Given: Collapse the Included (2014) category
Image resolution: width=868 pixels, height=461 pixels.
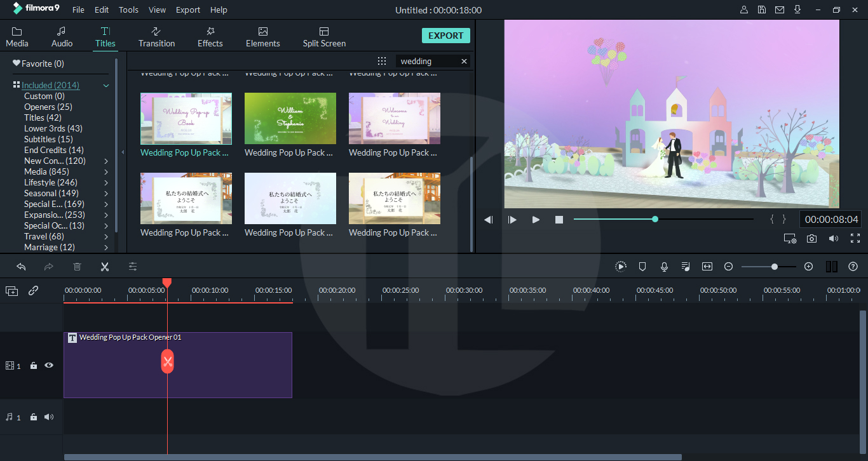Looking at the screenshot, I should [106, 84].
